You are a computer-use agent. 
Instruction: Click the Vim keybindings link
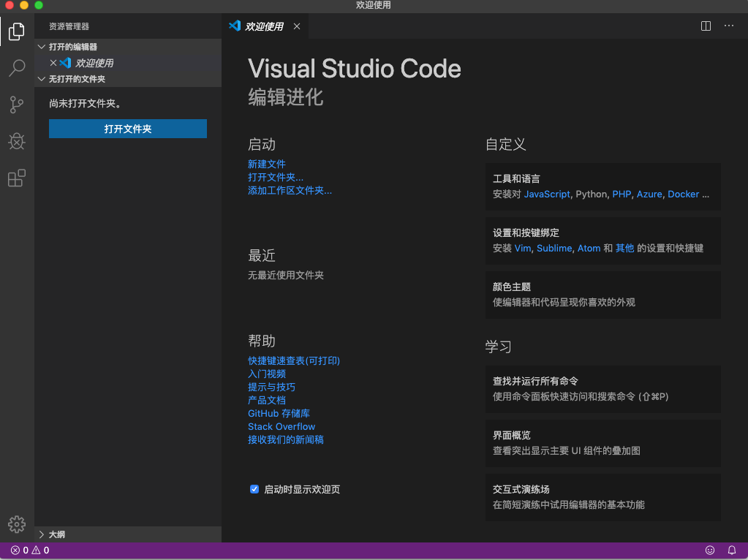522,248
